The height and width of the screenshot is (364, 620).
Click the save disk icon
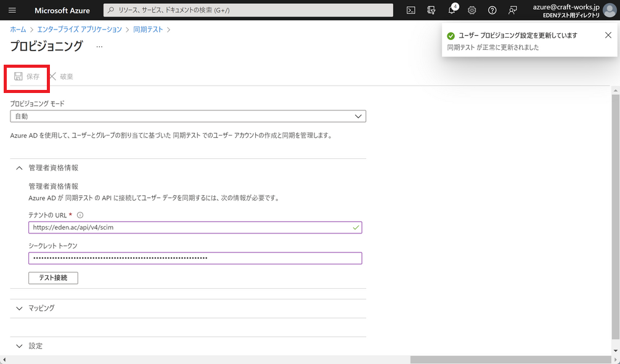pos(18,76)
